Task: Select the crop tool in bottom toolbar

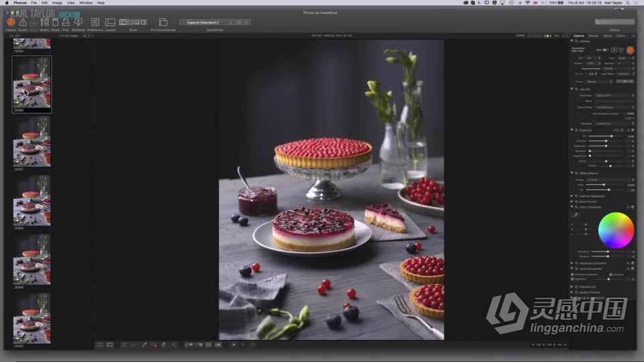Action: (125, 345)
